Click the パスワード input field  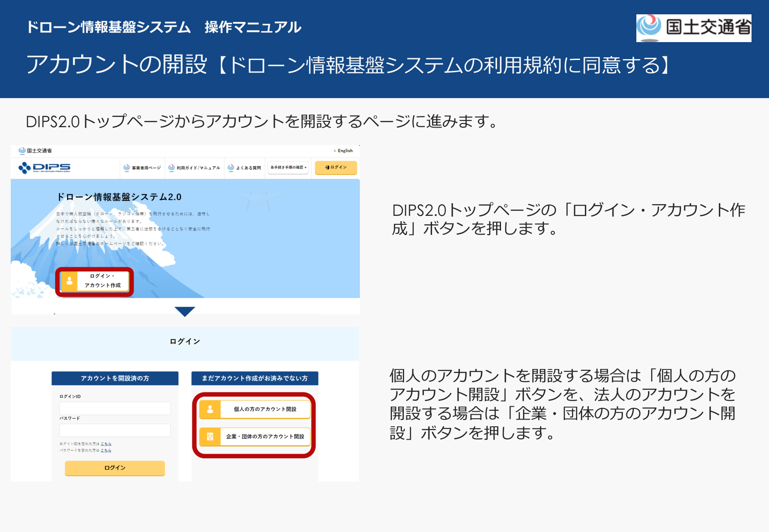(x=115, y=430)
